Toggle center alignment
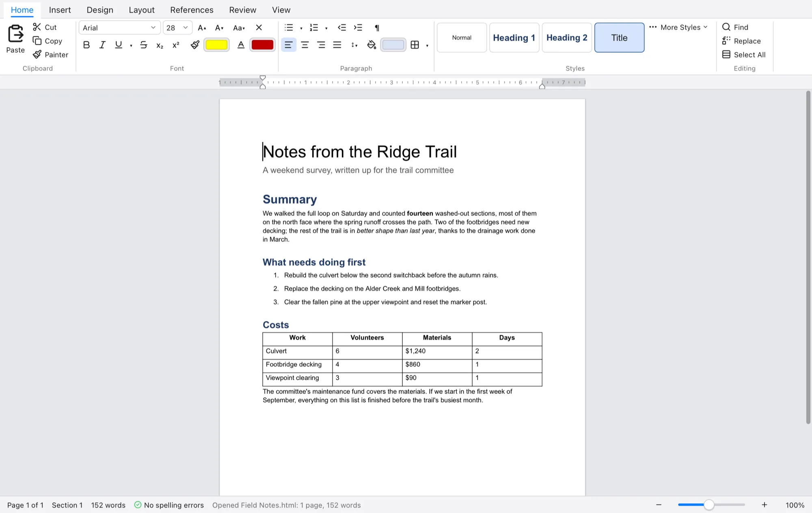Image resolution: width=812 pixels, height=513 pixels. [x=304, y=45]
